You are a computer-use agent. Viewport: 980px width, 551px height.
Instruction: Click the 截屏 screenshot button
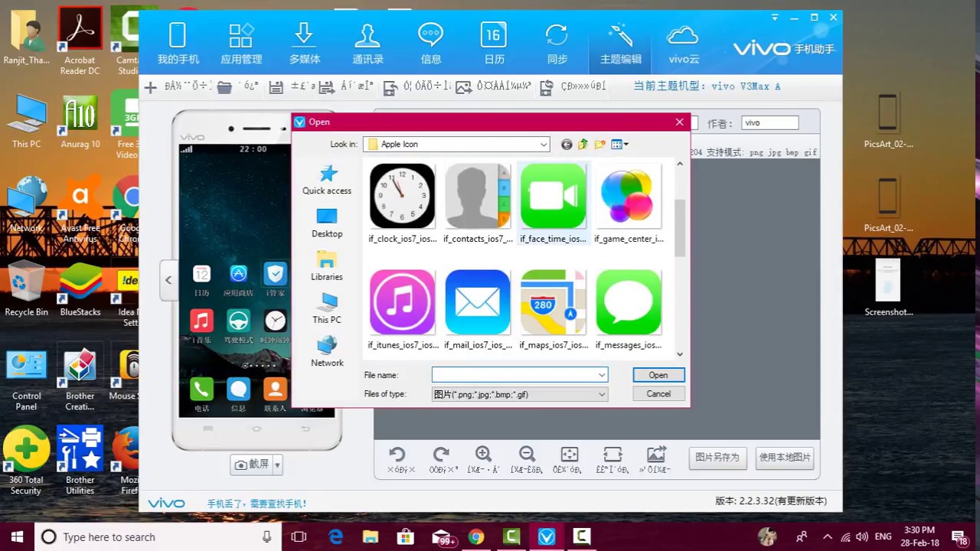252,465
